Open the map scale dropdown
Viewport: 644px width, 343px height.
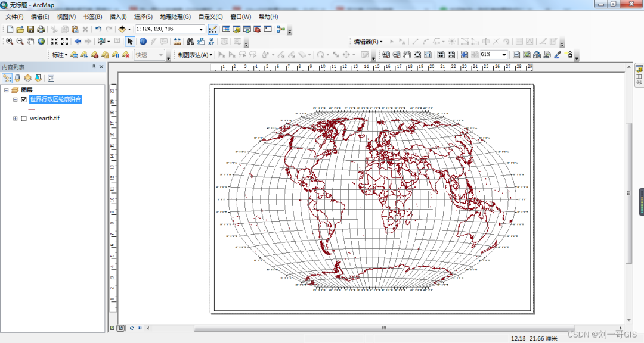tap(201, 29)
